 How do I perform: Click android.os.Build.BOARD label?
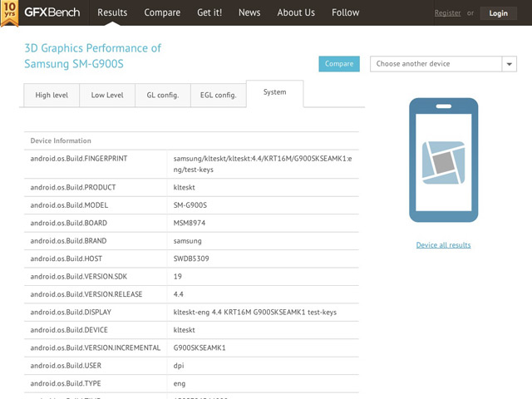click(x=68, y=223)
